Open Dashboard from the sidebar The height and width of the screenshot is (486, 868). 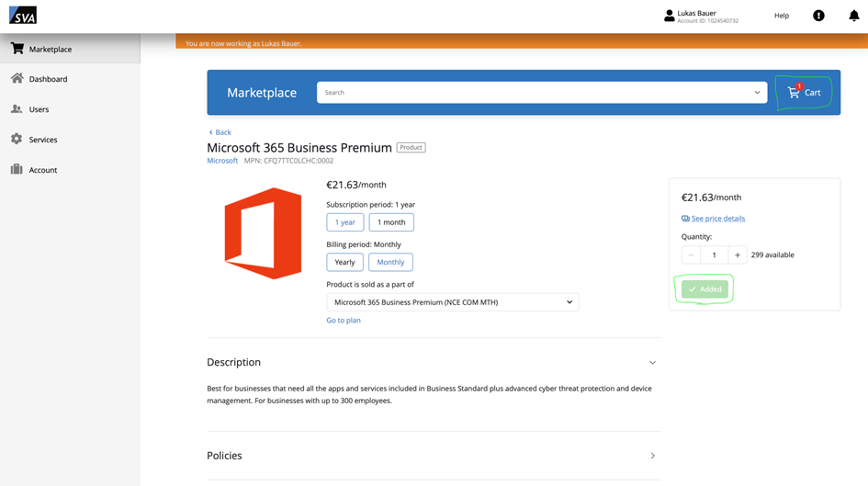tap(48, 79)
